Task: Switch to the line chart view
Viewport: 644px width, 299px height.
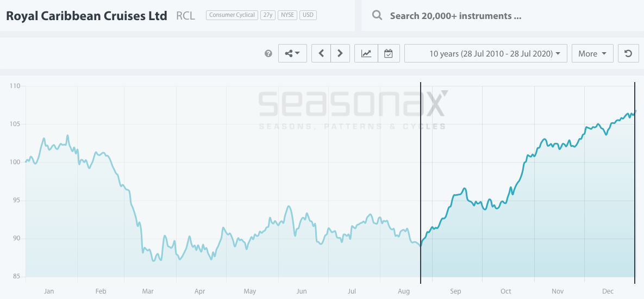Action: (366, 53)
